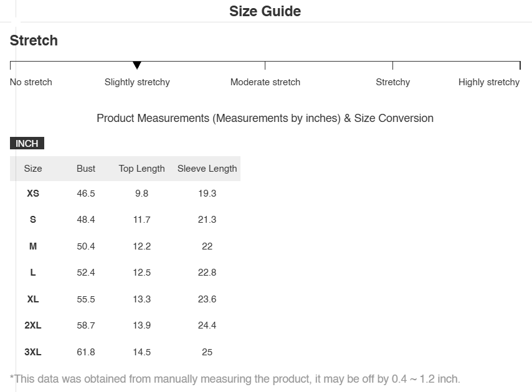The width and height of the screenshot is (532, 392).
Task: Click the 2XL bust value 58.7
Action: click(x=86, y=325)
